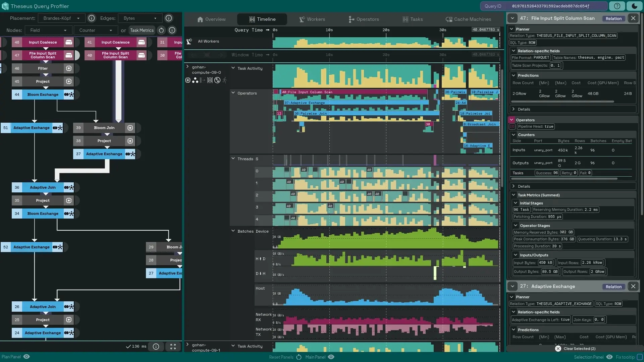Viewport: 644px width, 362px height.
Task: Click the Task Metrics button
Action: point(142,30)
